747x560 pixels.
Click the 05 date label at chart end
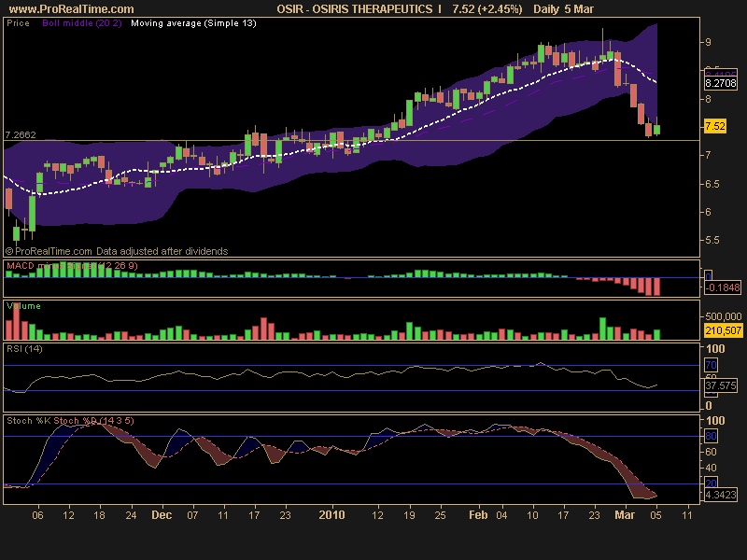(x=656, y=515)
